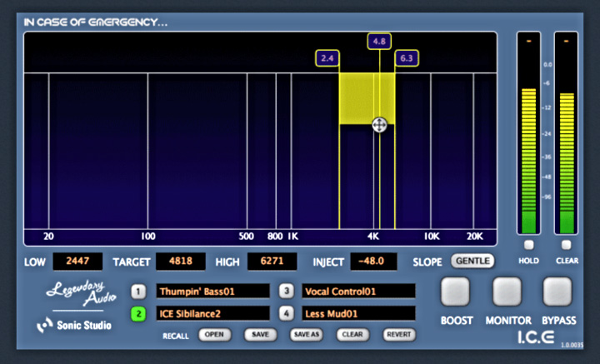
Task: Click the I.C.E logo text
Action: (x=537, y=337)
